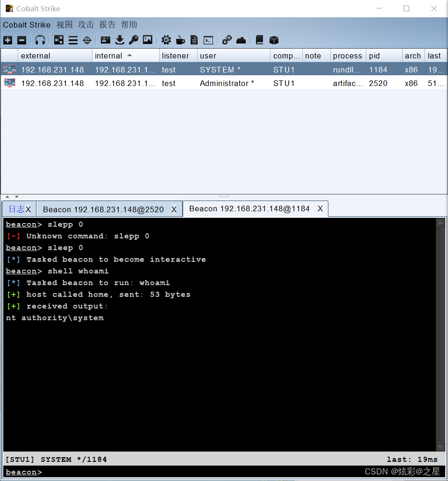Select the Administrator * user cell

coord(234,83)
